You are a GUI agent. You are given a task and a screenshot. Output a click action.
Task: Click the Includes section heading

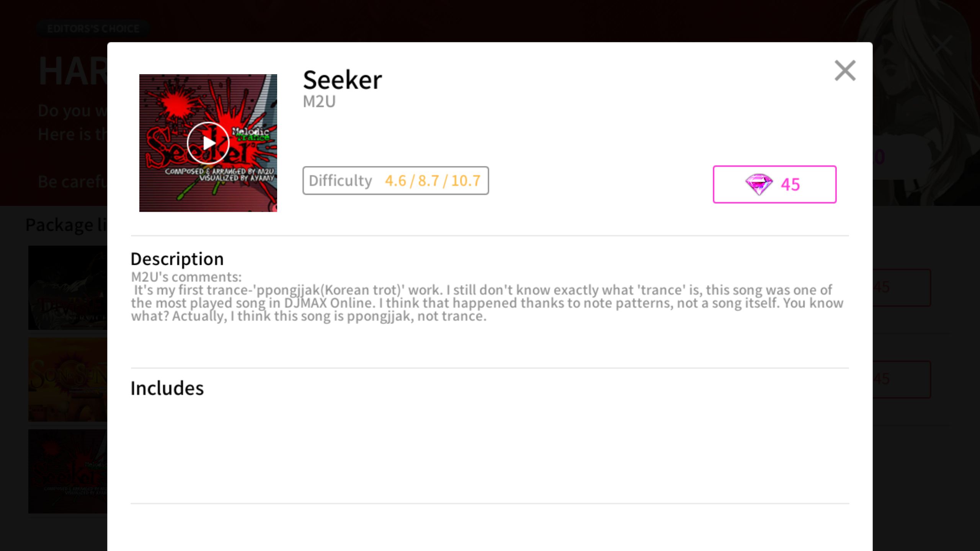pos(167,388)
